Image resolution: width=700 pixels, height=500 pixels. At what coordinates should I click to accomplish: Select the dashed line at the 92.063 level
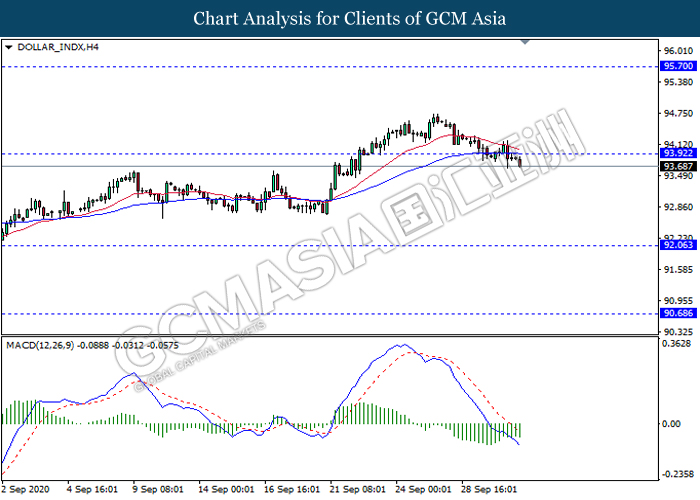click(300, 245)
